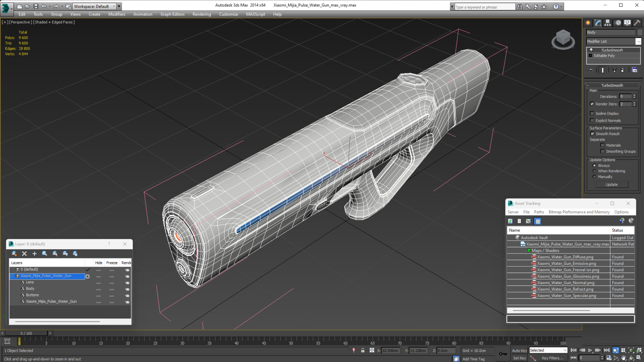Redo the last action

click(56, 6)
